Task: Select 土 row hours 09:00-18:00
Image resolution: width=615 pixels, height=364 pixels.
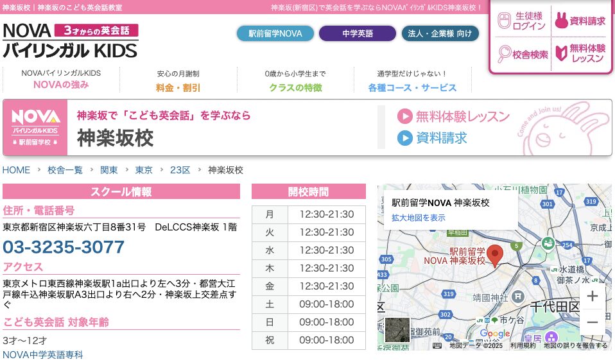Action: [x=327, y=304]
